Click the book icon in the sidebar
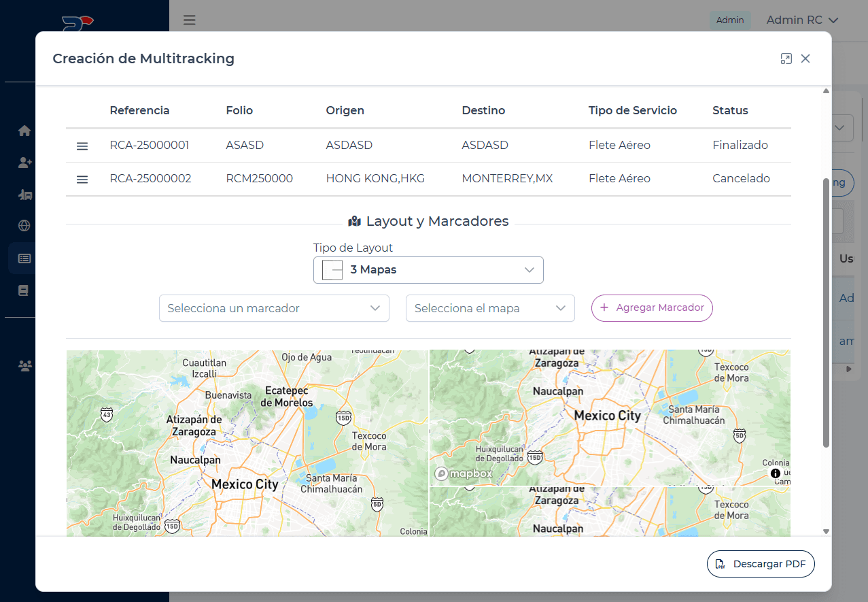Viewport: 868px width, 602px height. point(24,290)
